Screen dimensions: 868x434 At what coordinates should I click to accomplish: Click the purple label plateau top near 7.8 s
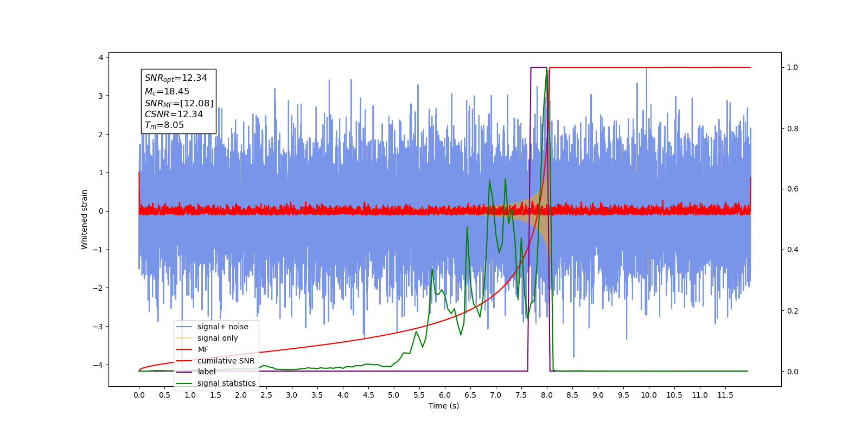(x=539, y=67)
